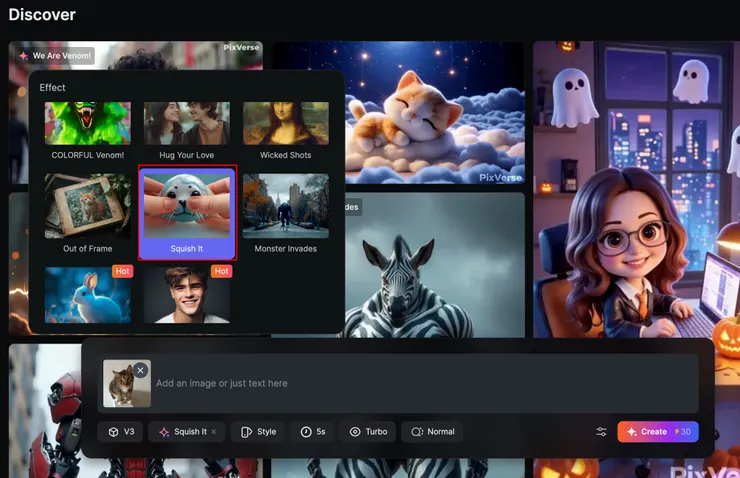Open the cartoon girl with glasses video
The image size is (740, 478).
click(x=636, y=189)
